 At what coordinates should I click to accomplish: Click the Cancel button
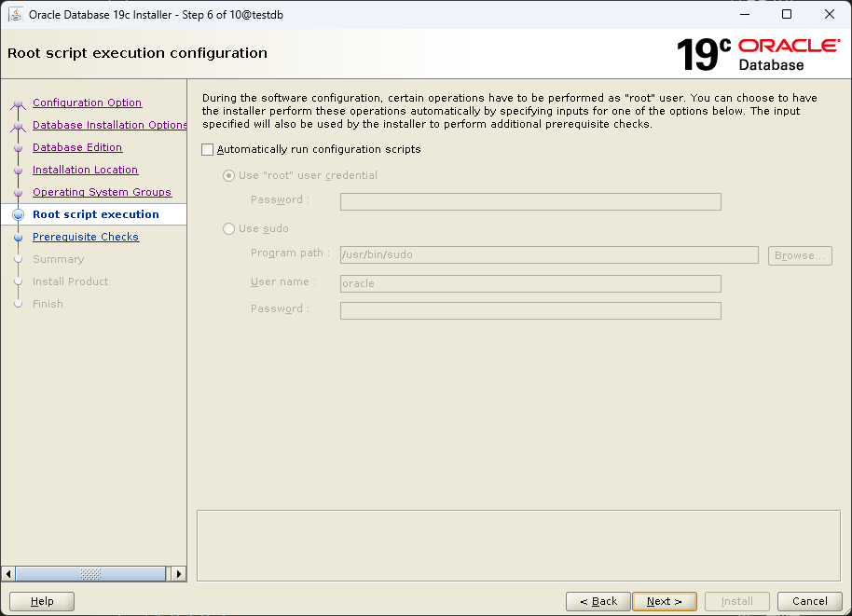click(x=810, y=601)
